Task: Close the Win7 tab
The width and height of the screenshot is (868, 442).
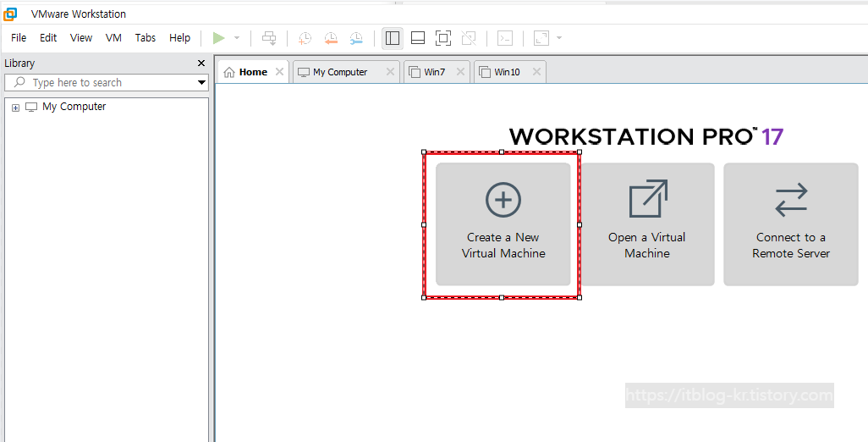Action: click(460, 71)
